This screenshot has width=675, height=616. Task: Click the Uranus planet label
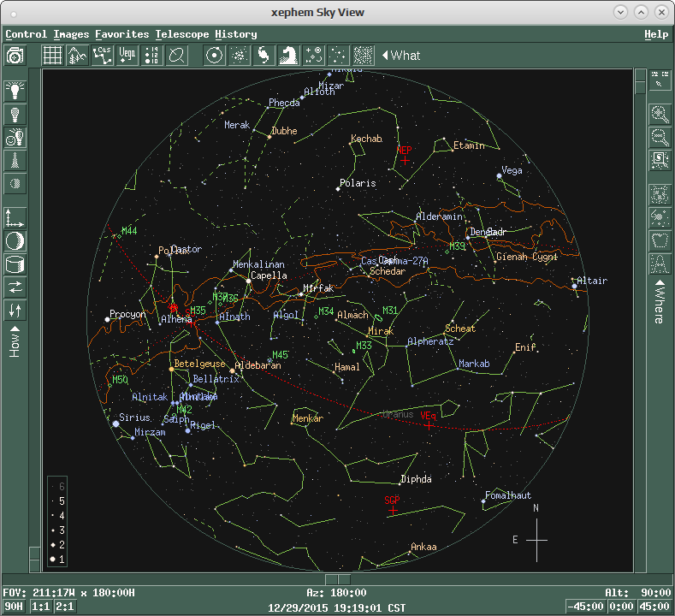pyautogui.click(x=398, y=414)
